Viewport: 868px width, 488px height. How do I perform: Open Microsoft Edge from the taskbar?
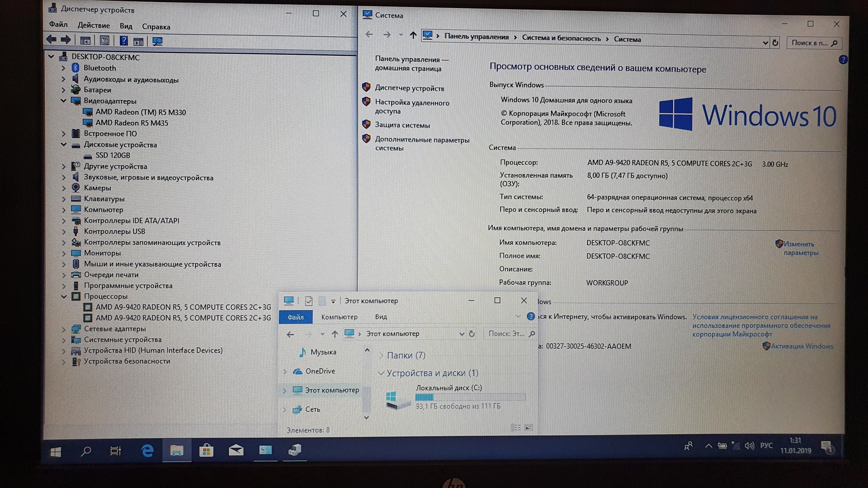pyautogui.click(x=147, y=451)
